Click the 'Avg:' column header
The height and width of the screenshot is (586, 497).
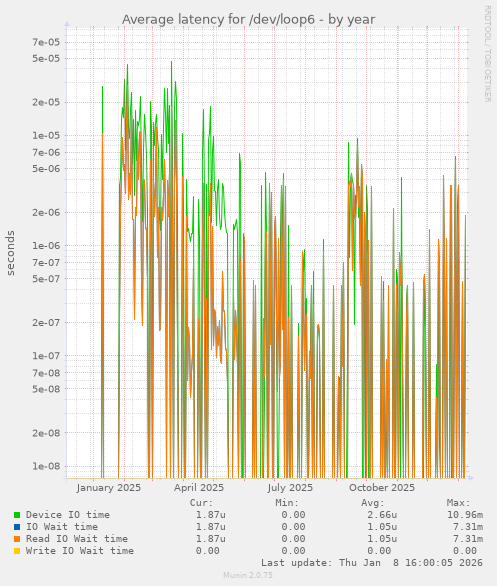pyautogui.click(x=373, y=503)
